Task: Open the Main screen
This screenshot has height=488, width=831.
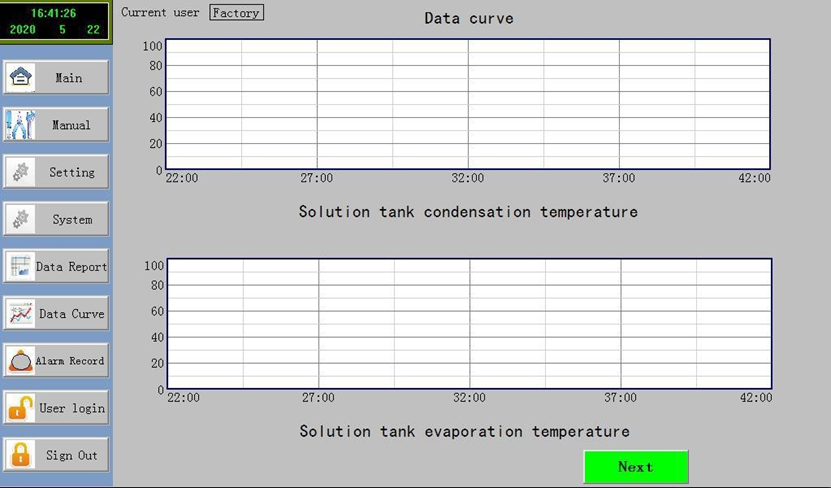Action: click(x=56, y=78)
